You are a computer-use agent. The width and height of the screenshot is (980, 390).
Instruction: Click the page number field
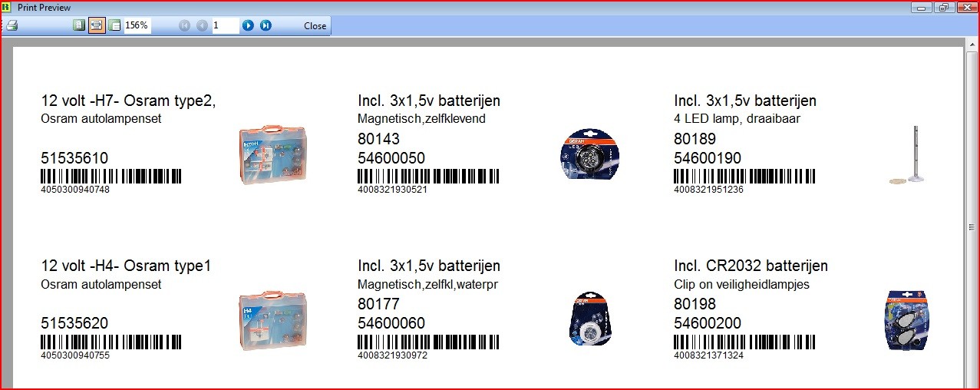[x=226, y=25]
